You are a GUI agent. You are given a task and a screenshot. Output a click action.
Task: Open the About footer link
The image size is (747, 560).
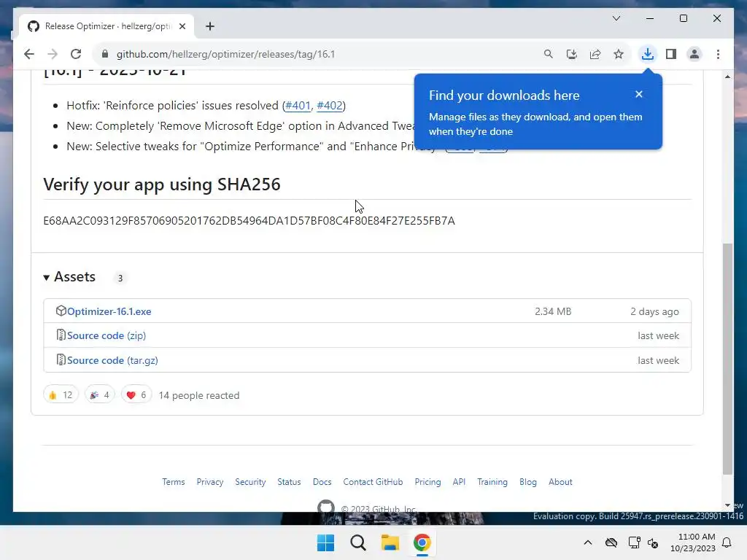point(560,482)
